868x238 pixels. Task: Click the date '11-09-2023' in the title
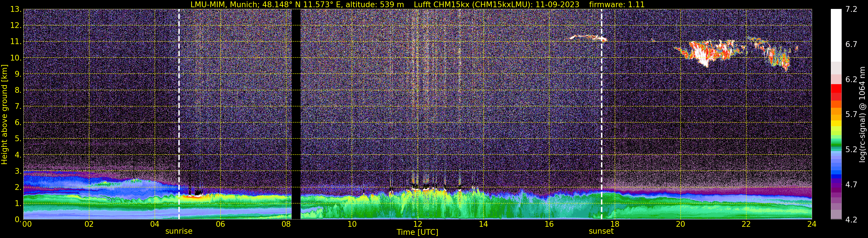click(558, 4)
